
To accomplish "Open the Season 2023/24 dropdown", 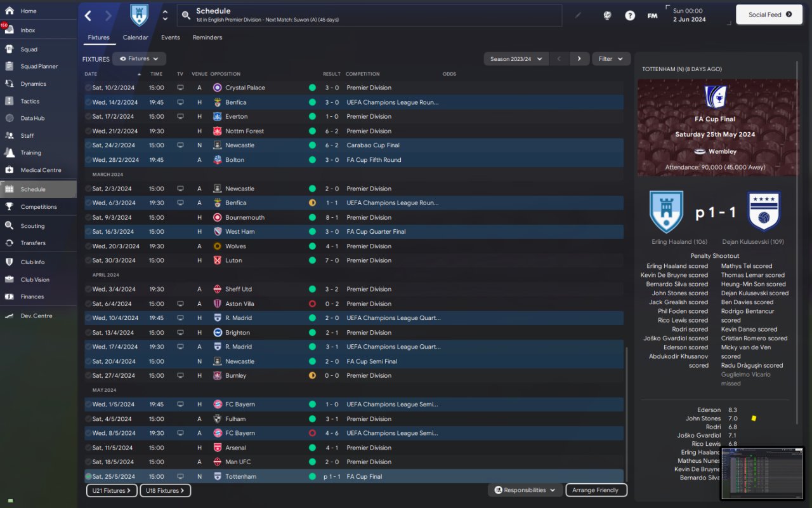I will (x=516, y=59).
